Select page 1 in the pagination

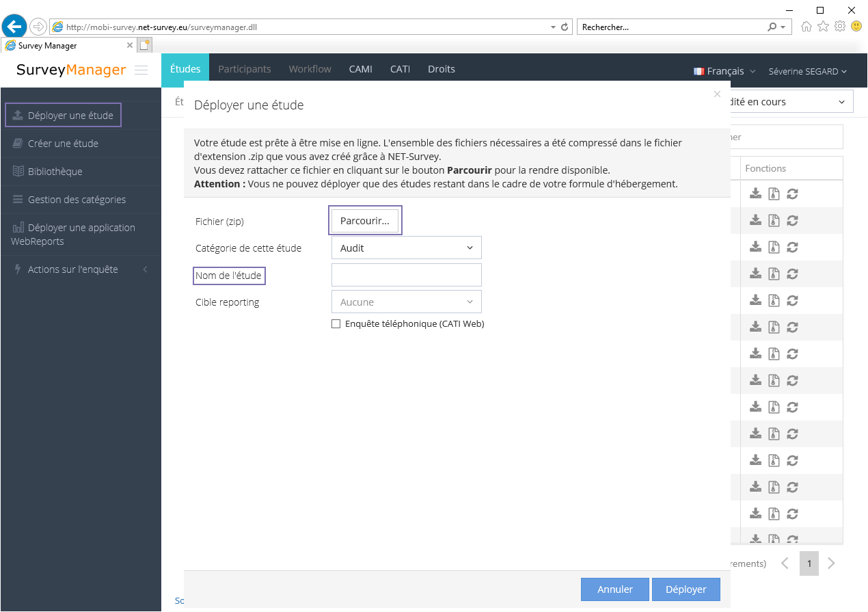pos(809,563)
